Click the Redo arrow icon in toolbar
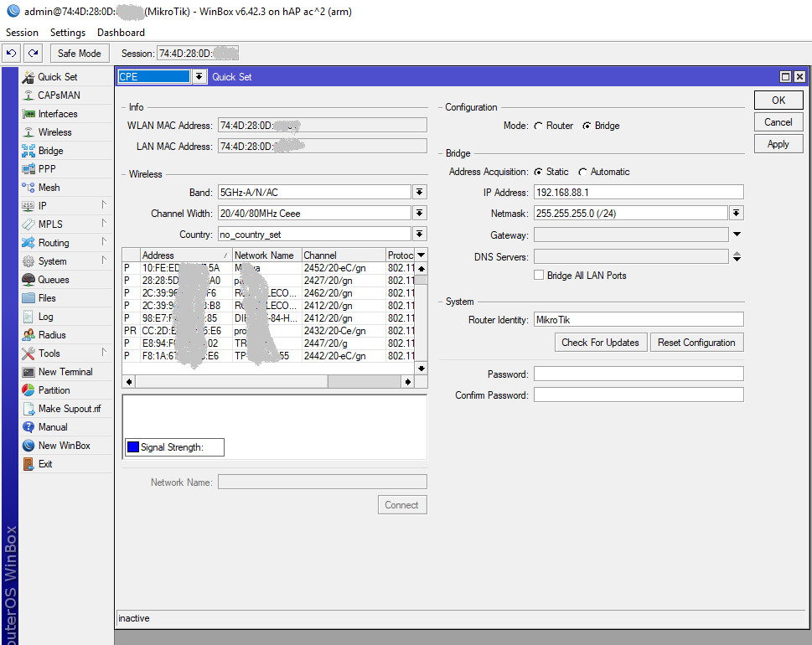The width and height of the screenshot is (812, 645). click(34, 54)
